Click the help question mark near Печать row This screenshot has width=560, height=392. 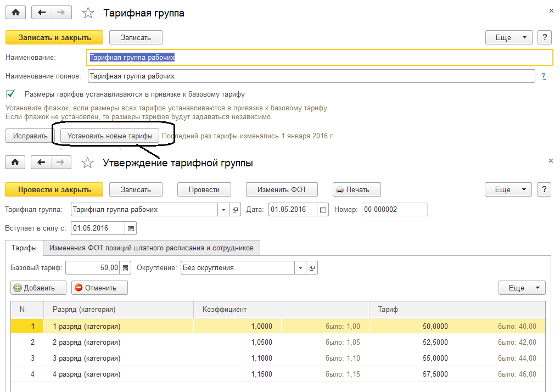[544, 189]
